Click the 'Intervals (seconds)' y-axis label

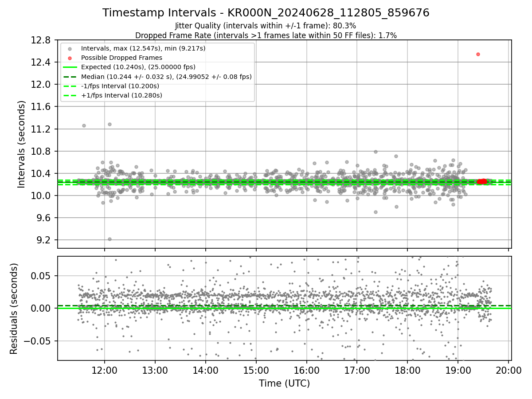click(x=22, y=144)
